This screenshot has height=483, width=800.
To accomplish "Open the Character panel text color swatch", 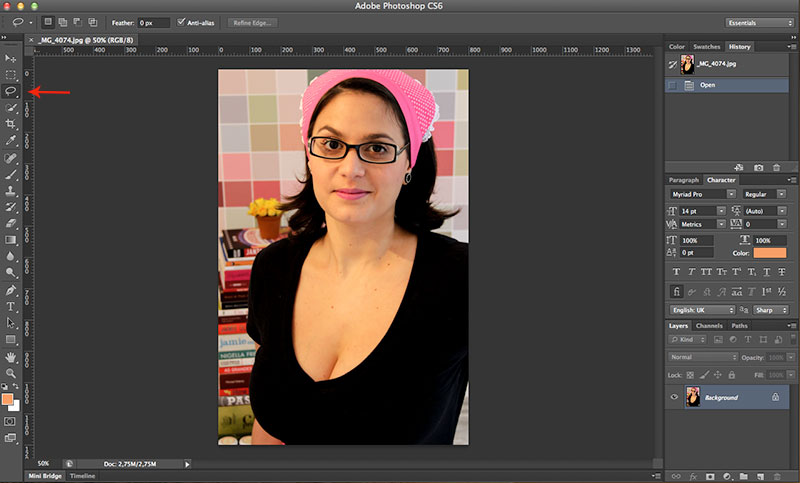I will (x=770, y=253).
